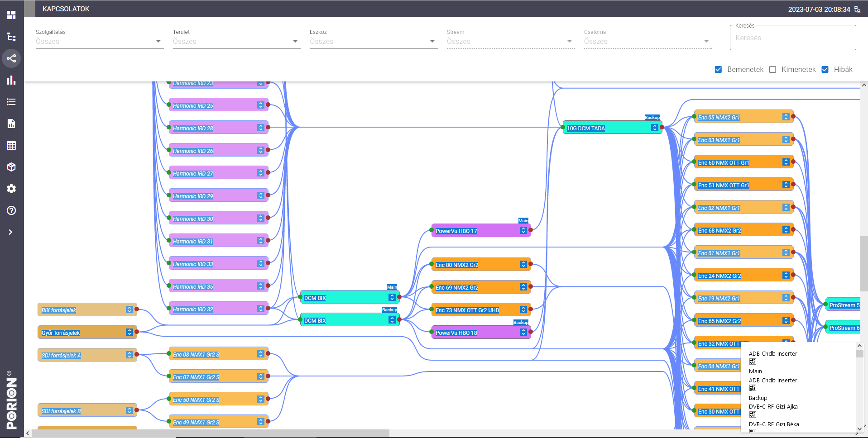Open the Szolgáltatás dropdown

click(99, 41)
